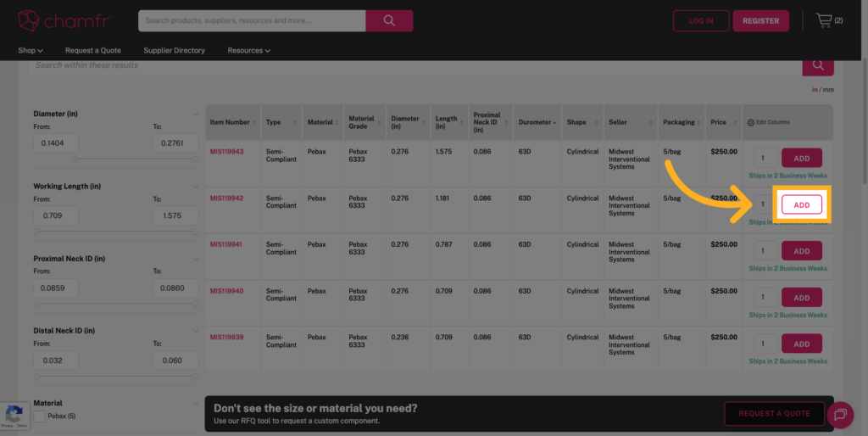868x436 pixels.
Task: Click the Working Length slider minimum handle
Action: click(x=36, y=232)
